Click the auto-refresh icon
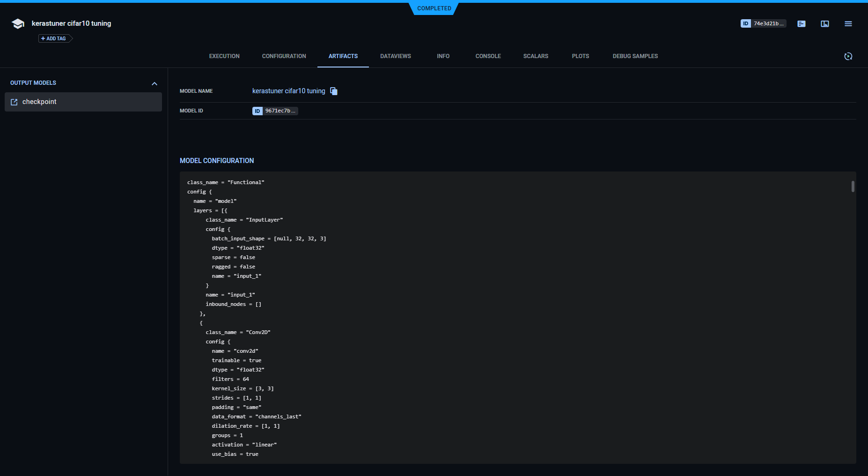This screenshot has height=476, width=868. [x=848, y=56]
